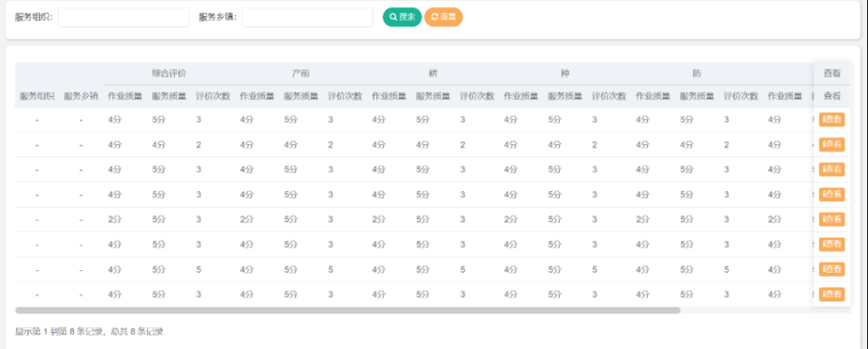
Task: Click 查看 button in the second row
Action: pyautogui.click(x=831, y=144)
